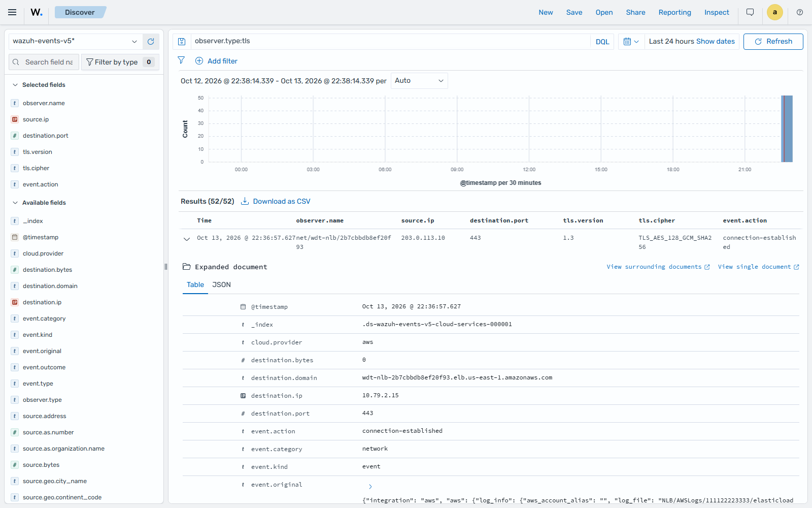
Task: Open the Inspect menu item
Action: 717,12
